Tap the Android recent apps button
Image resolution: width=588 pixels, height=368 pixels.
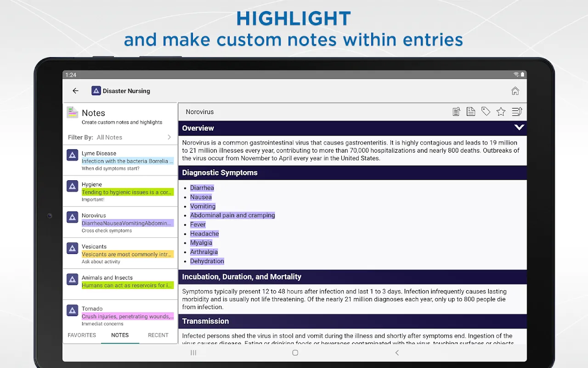click(x=193, y=353)
